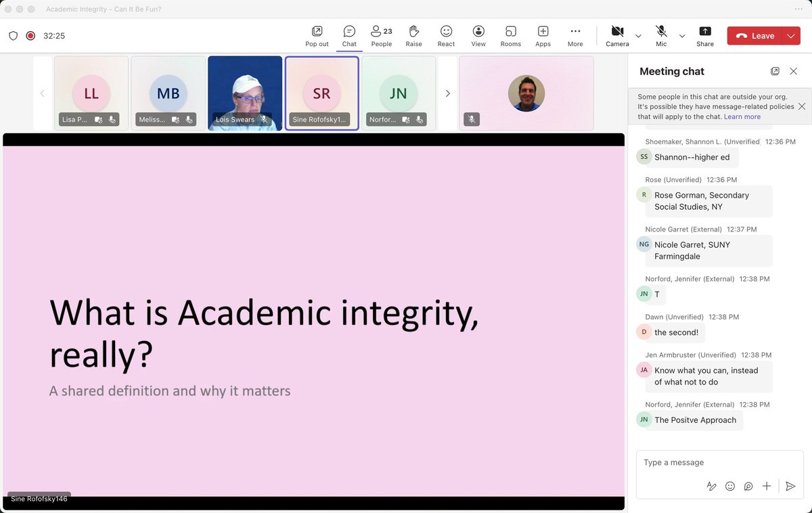
Task: Show the People list with 23 participants
Action: (382, 36)
